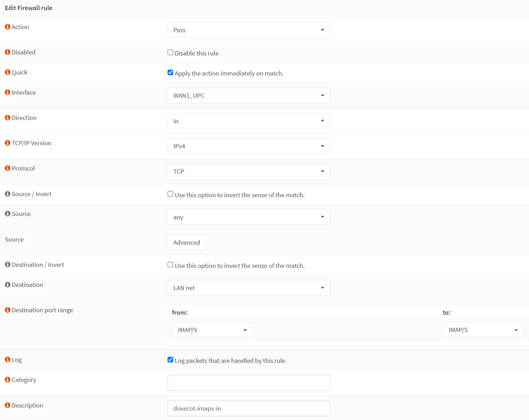Screen dimensions: 529x420
Task: Click the info icon beside Description
Action: point(8,406)
